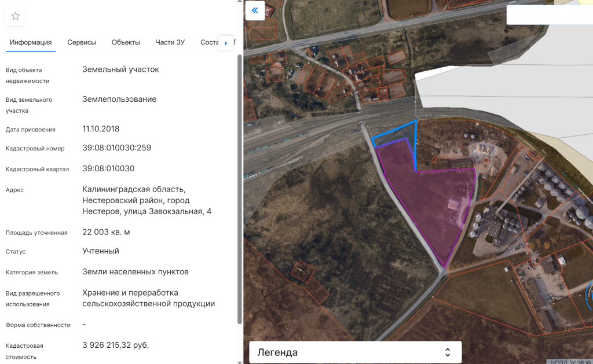Switch to the Информация tab

(31, 42)
